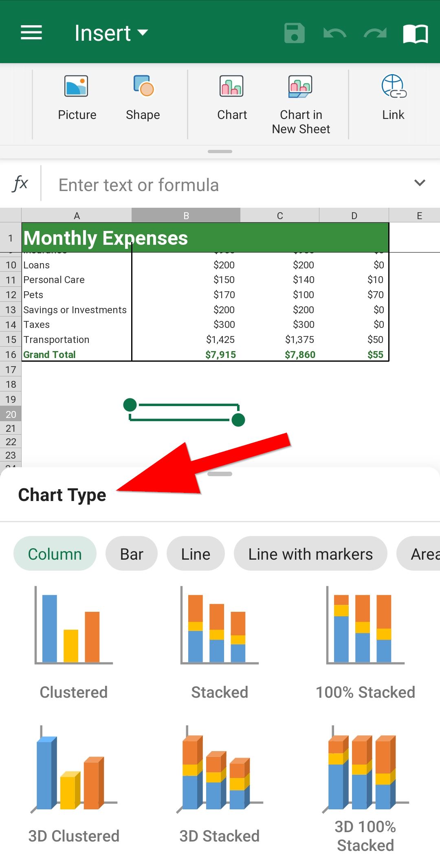Select the $55 grand total cell

point(354,354)
